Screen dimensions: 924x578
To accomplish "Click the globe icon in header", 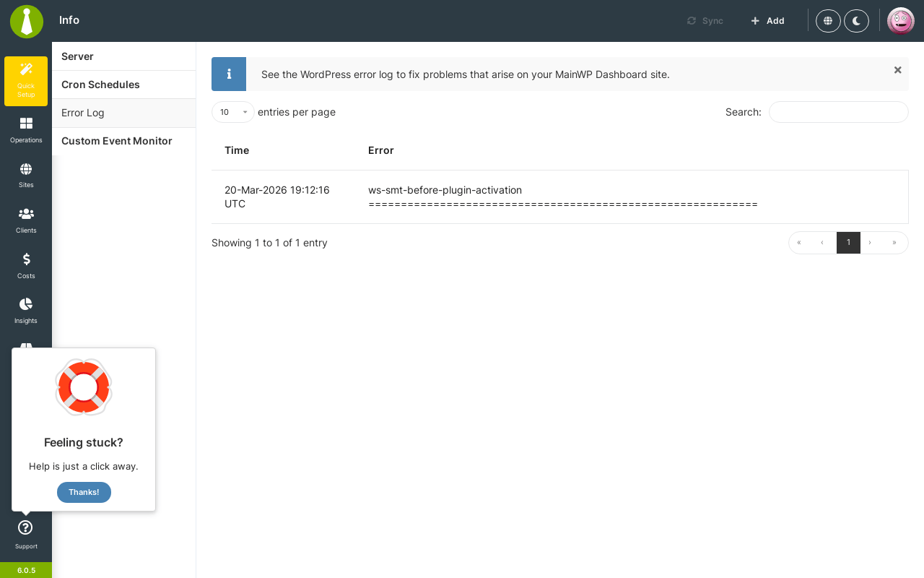I will coord(828,21).
